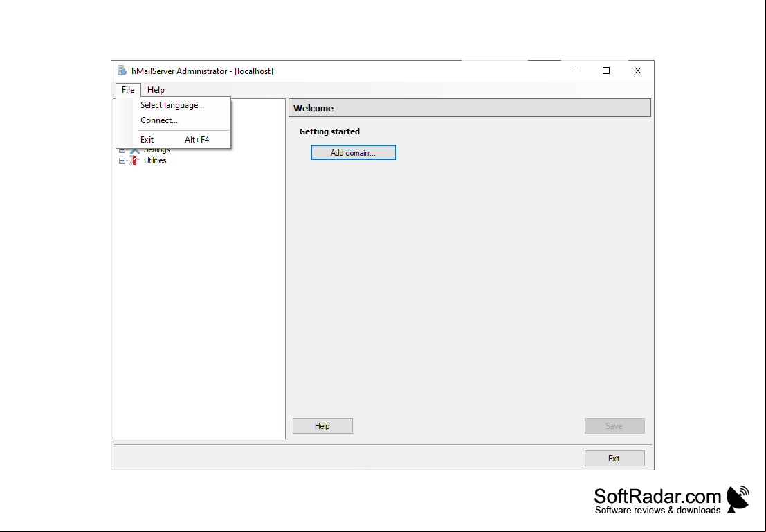
Task: Choose Select language... from File menu
Action: (172, 105)
